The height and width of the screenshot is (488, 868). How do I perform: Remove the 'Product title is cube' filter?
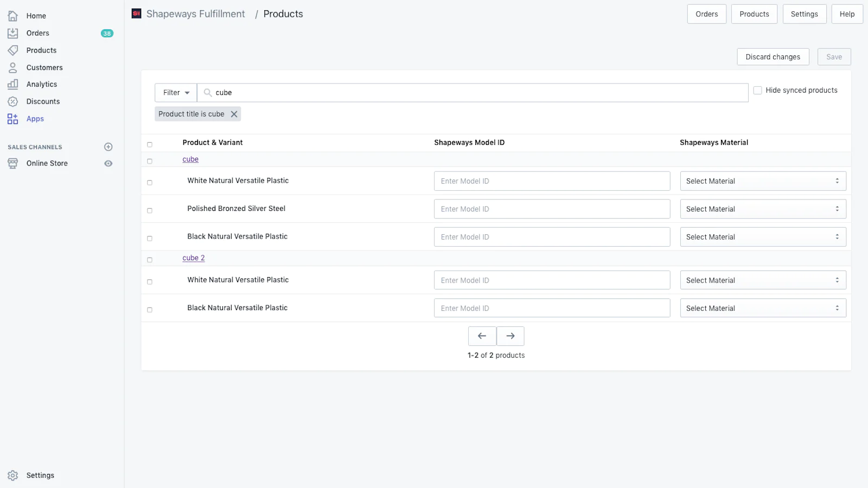coord(234,114)
